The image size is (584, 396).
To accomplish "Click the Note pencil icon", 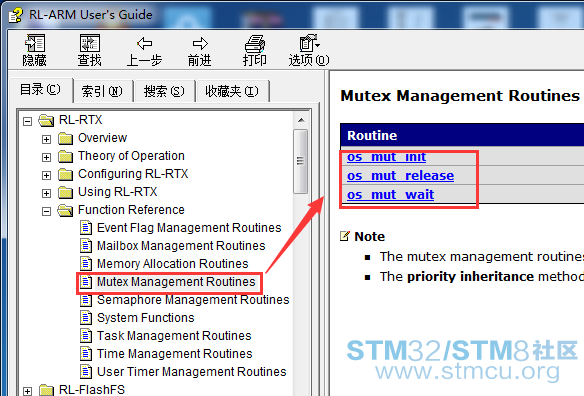I will point(345,236).
